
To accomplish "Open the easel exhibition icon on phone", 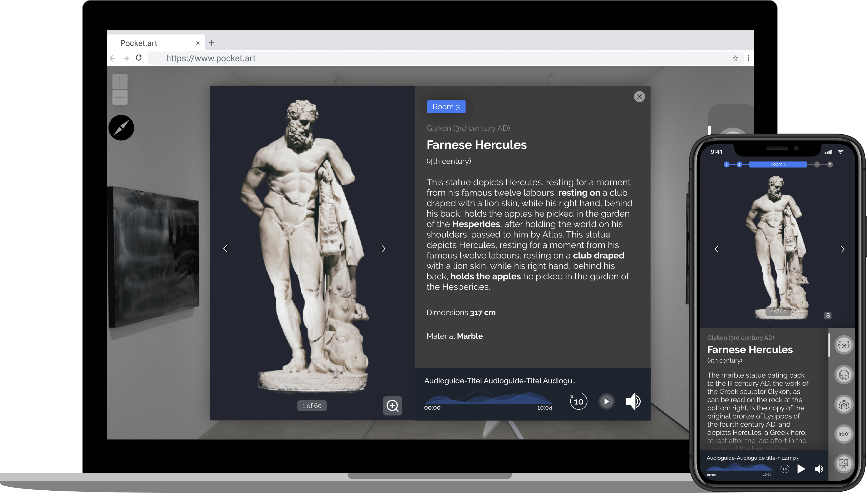I will pos(844,463).
